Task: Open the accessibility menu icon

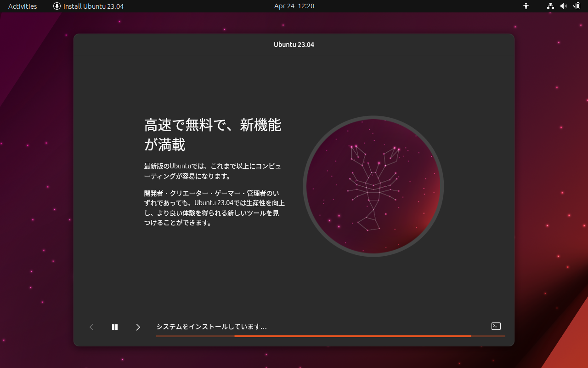Action: [x=526, y=6]
